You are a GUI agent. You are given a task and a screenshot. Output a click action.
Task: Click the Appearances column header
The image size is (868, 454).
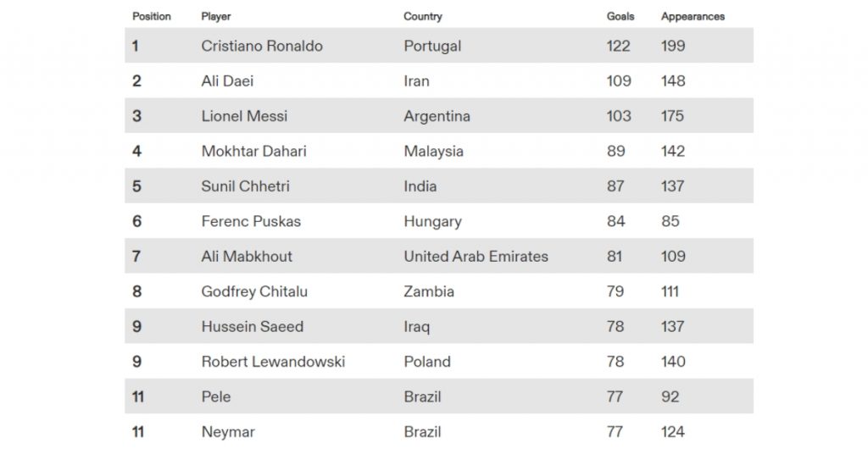pyautogui.click(x=693, y=17)
